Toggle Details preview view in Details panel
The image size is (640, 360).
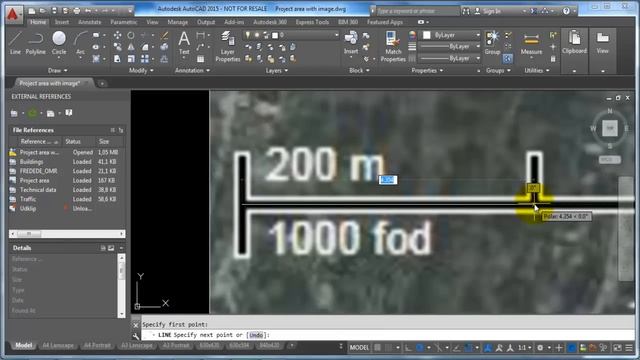111,248
